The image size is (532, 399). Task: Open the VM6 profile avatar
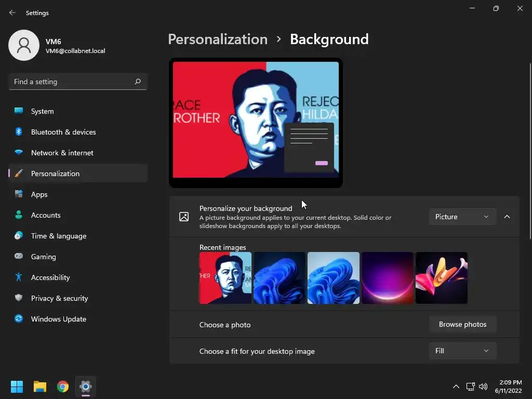(24, 45)
